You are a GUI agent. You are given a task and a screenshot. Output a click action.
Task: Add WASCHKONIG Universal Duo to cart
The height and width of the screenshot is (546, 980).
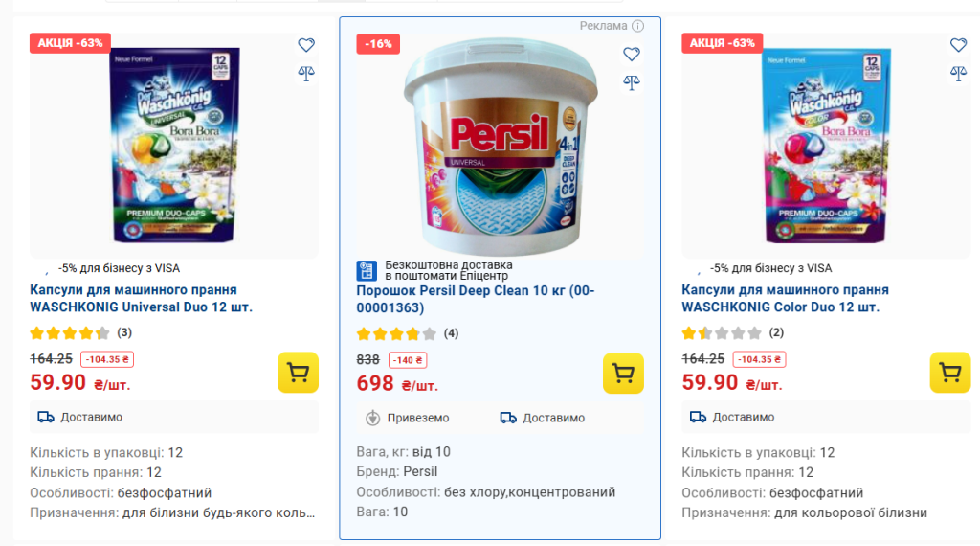(x=298, y=373)
